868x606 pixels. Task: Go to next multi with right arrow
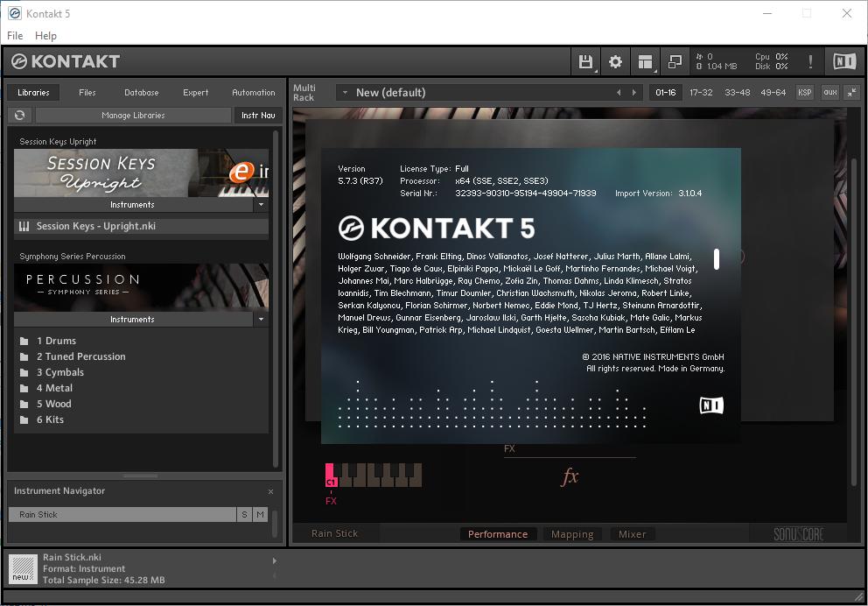click(x=634, y=93)
